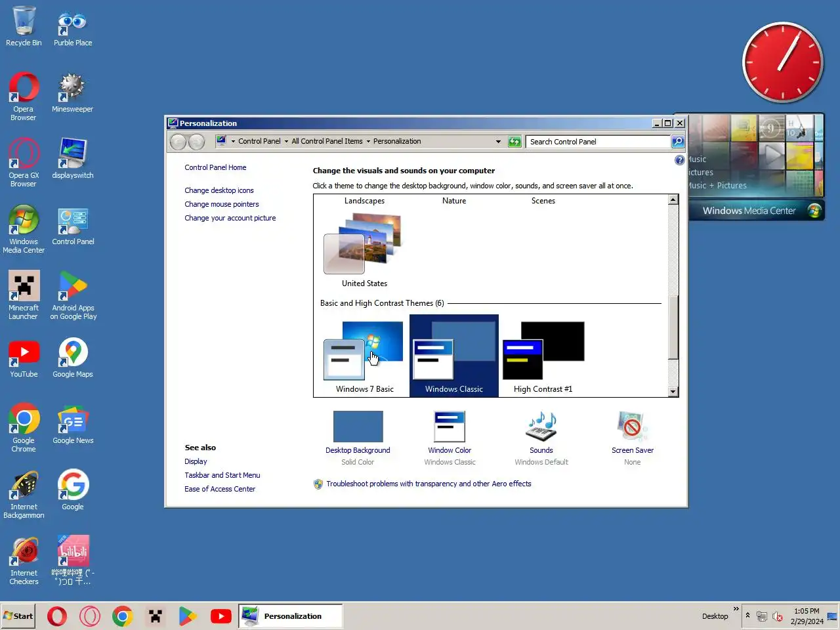This screenshot has width=840, height=630.
Task: Select the Windows Classic theme
Action: coord(454,356)
